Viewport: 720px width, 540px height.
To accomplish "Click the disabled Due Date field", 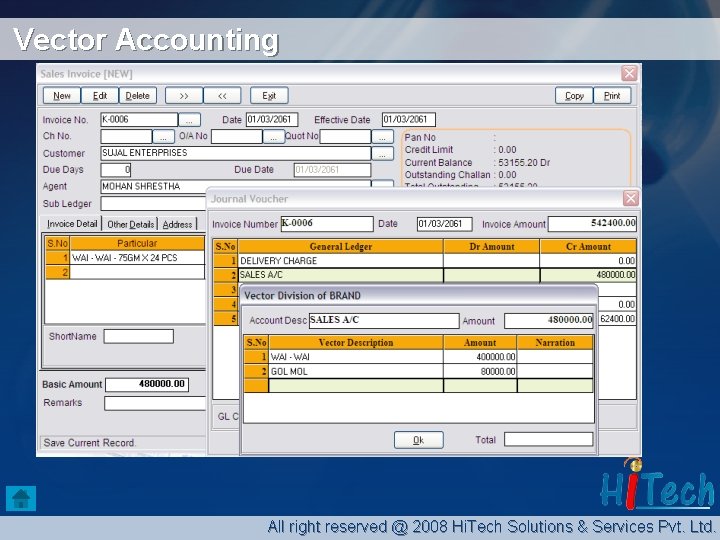I will pos(332,170).
